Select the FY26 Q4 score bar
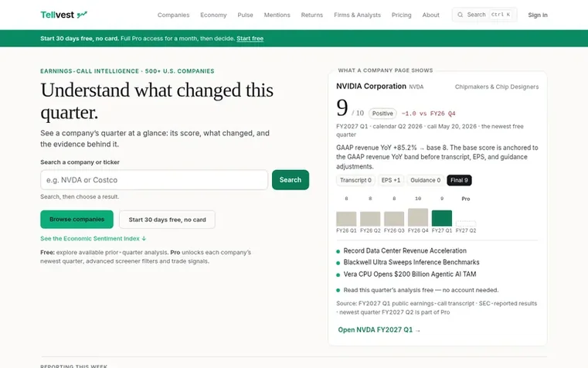The width and height of the screenshot is (588, 368). click(x=418, y=216)
